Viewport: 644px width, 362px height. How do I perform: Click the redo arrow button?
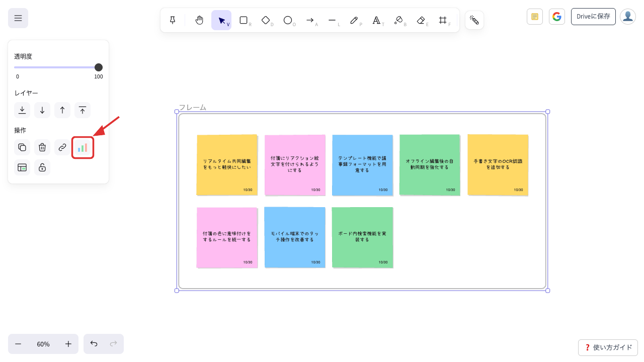[114, 344]
